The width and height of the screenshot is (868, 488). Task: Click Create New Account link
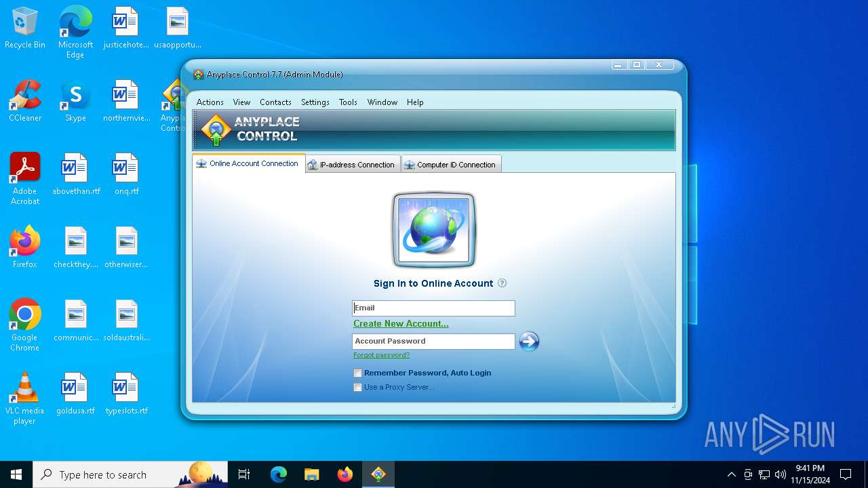[401, 324]
